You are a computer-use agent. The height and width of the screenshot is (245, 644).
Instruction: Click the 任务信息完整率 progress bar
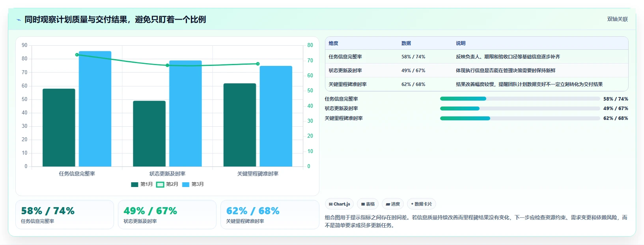click(x=520, y=99)
